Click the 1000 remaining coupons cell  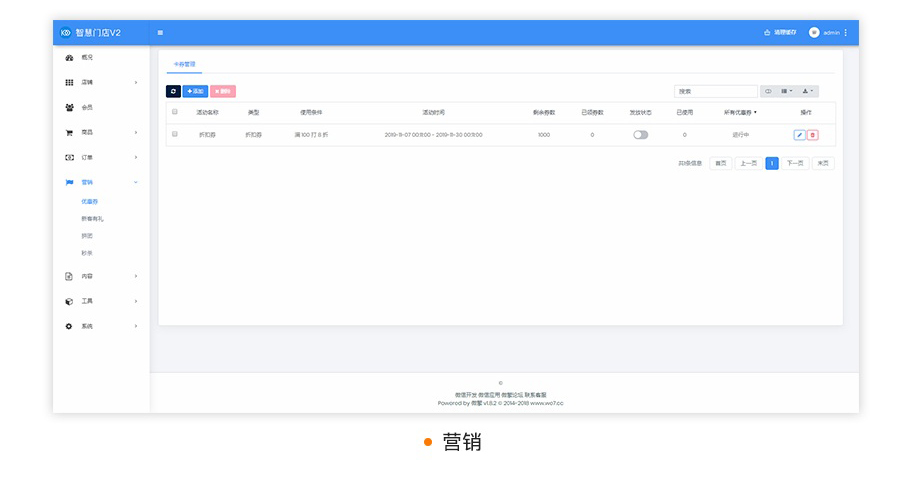544,135
